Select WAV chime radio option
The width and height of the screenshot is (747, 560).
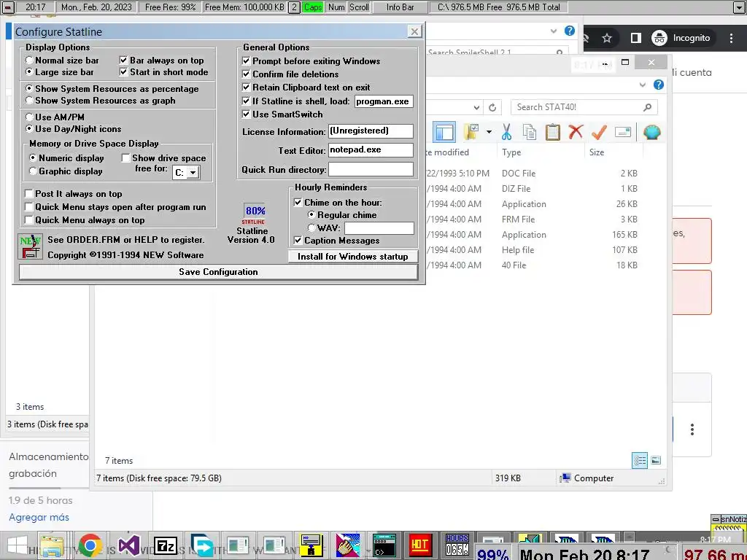[x=324, y=228]
